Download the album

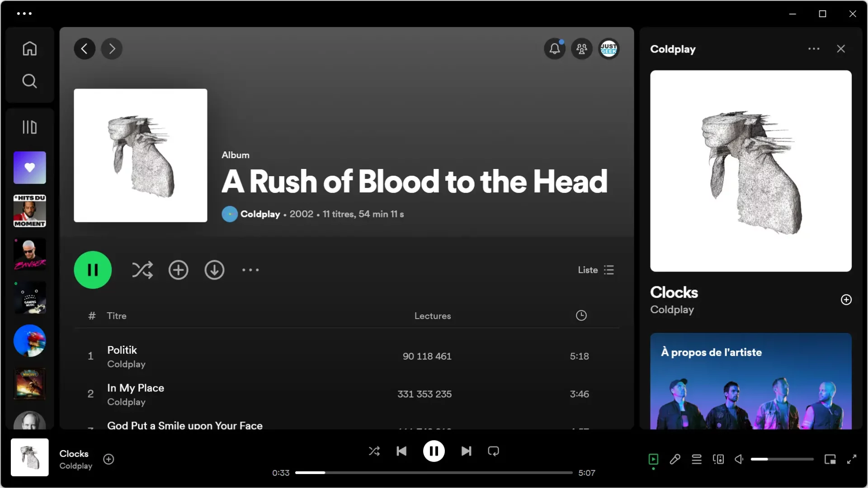point(214,270)
